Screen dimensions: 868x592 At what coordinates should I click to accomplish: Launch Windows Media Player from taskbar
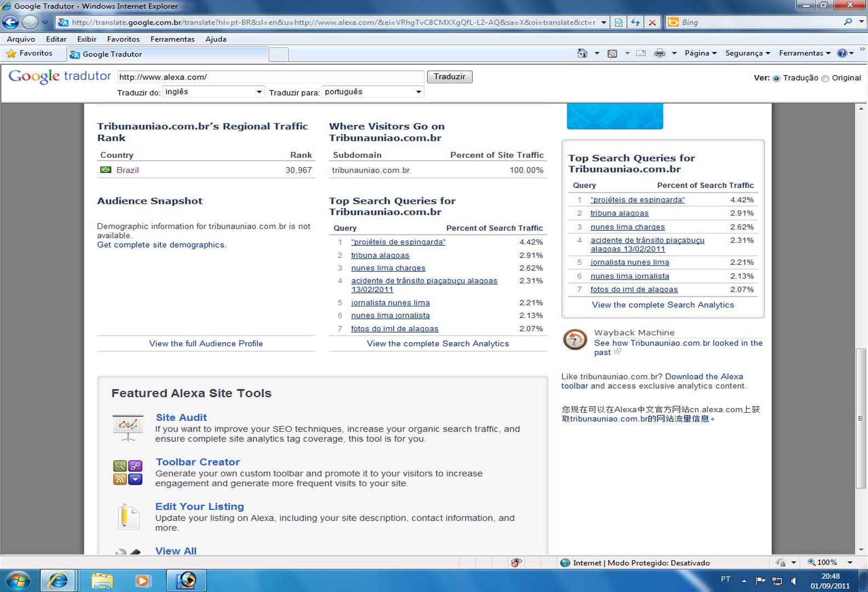coord(142,580)
